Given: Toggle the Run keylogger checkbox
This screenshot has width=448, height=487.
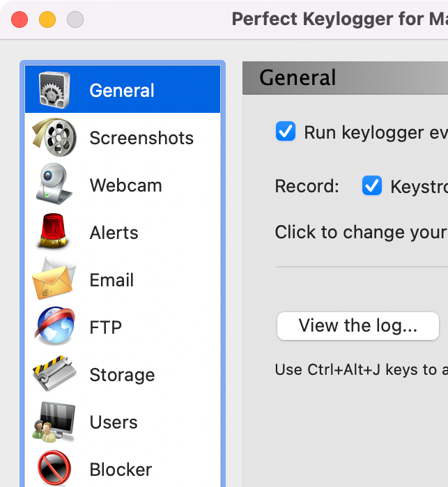Looking at the screenshot, I should [285, 131].
